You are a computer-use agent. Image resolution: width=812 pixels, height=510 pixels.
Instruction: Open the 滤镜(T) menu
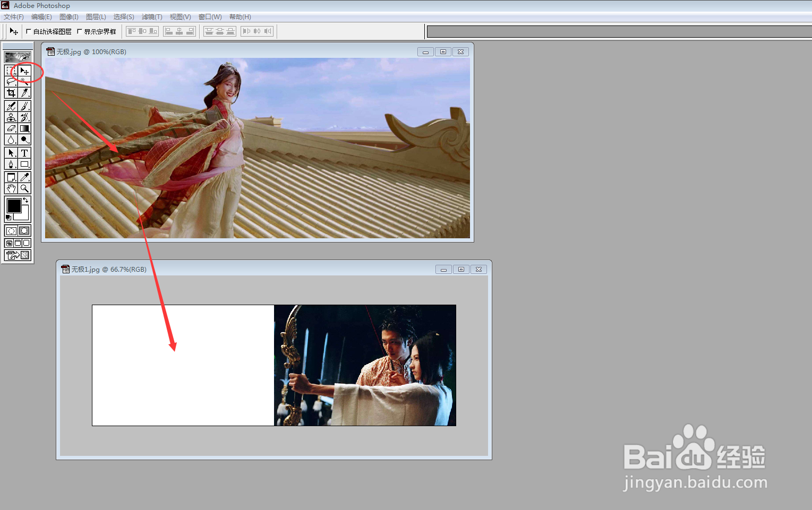coord(152,17)
